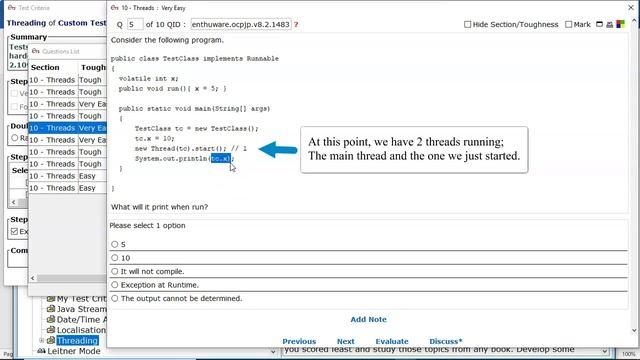The image size is (640, 360).
Task: Expand the Threading tree node plus sign
Action: click(x=42, y=340)
